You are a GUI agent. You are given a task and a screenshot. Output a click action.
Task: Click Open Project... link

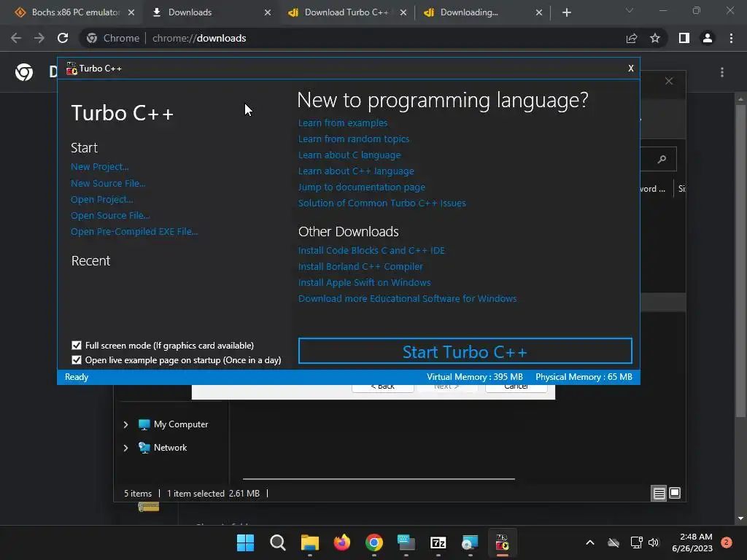102,200
